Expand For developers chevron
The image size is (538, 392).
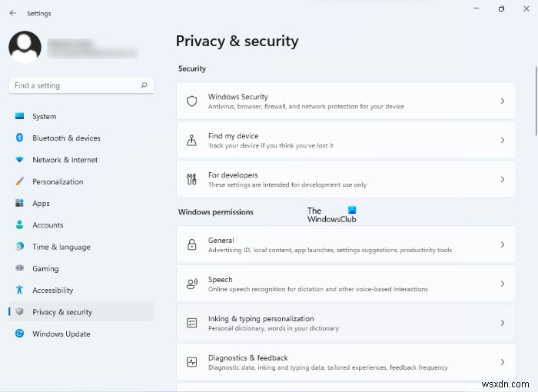502,179
